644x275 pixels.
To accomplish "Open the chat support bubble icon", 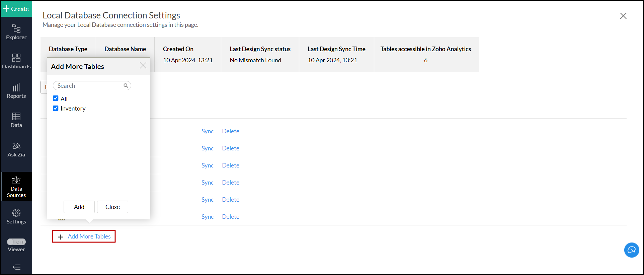I will [632, 250].
